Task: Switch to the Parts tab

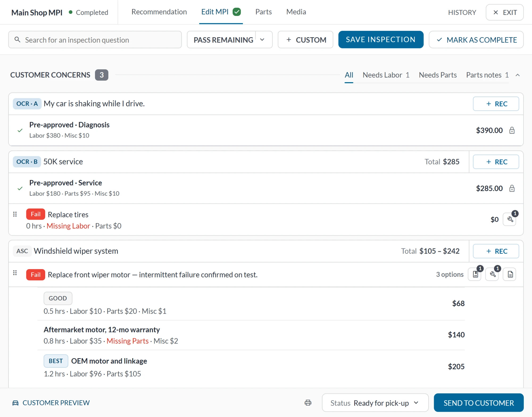Action: [263, 12]
